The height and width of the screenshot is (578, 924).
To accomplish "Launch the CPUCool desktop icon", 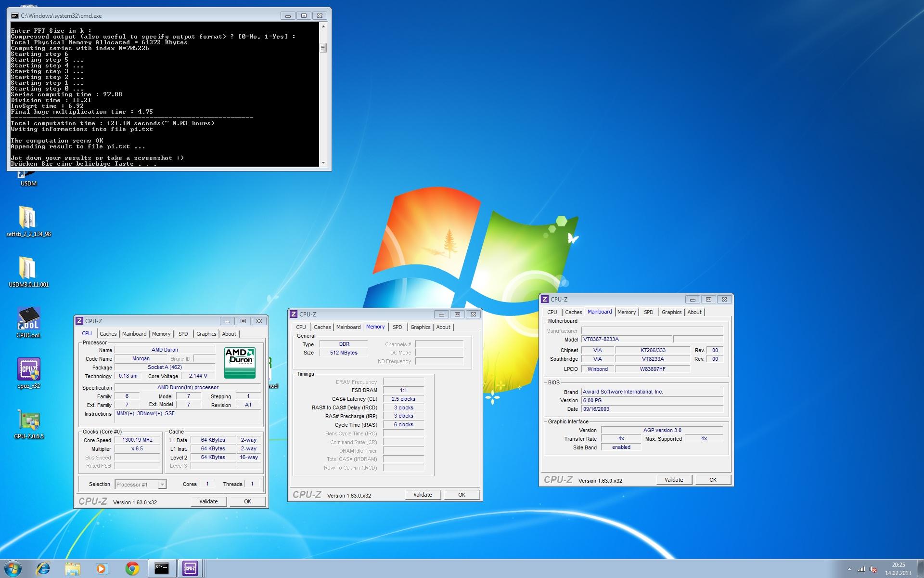I will tap(28, 322).
